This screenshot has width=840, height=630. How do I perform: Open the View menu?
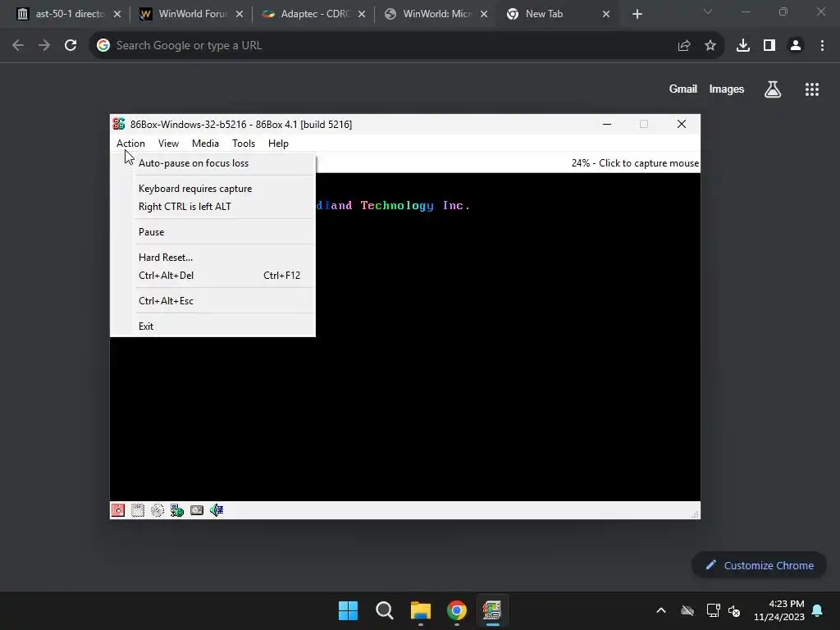(x=168, y=144)
